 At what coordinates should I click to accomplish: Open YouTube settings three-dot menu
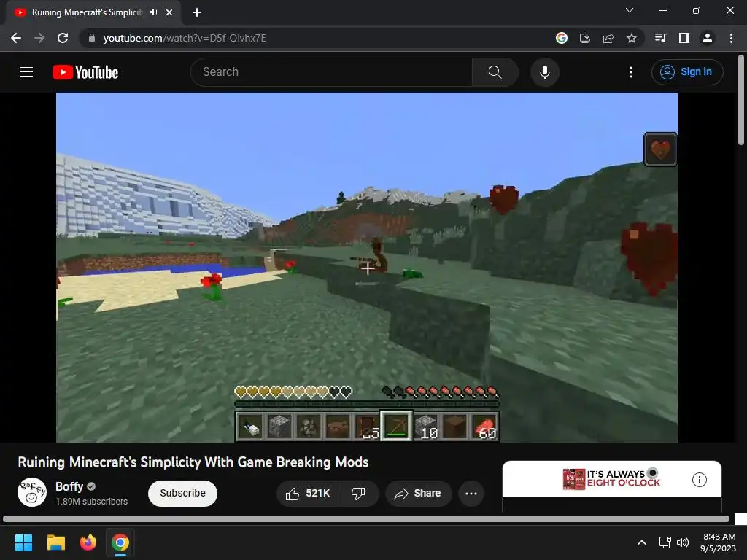pyautogui.click(x=631, y=72)
